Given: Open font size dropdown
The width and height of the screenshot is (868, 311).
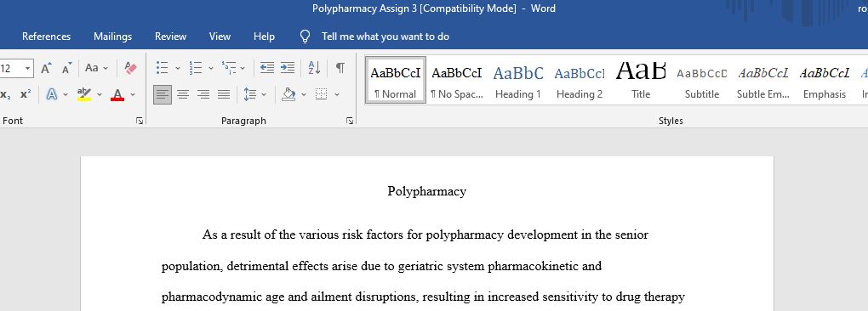Looking at the screenshot, I should click(27, 69).
